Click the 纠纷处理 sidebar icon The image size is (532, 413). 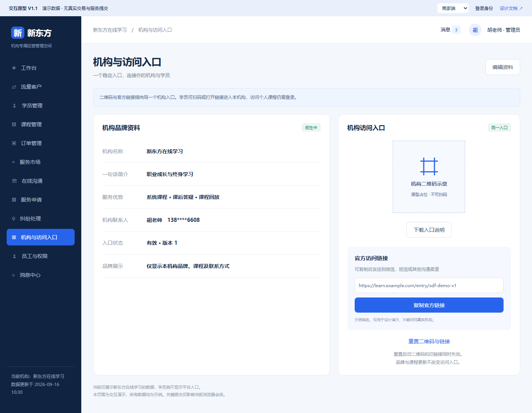[x=14, y=218]
